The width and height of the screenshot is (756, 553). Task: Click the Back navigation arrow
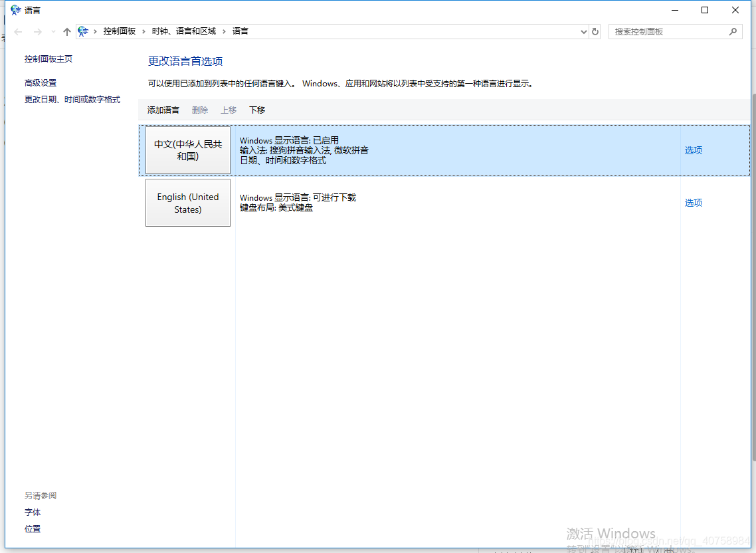point(19,32)
